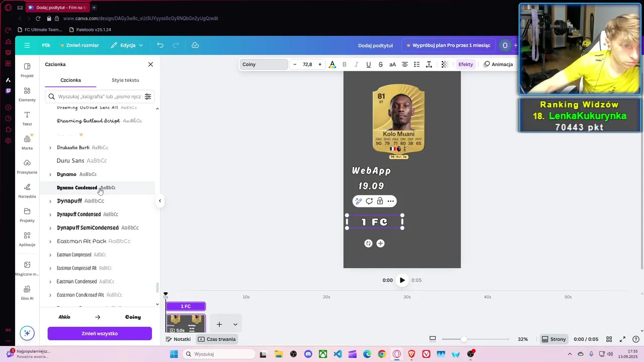Click the font size field 72,8
This screenshot has height=362, width=644.
[x=307, y=64]
